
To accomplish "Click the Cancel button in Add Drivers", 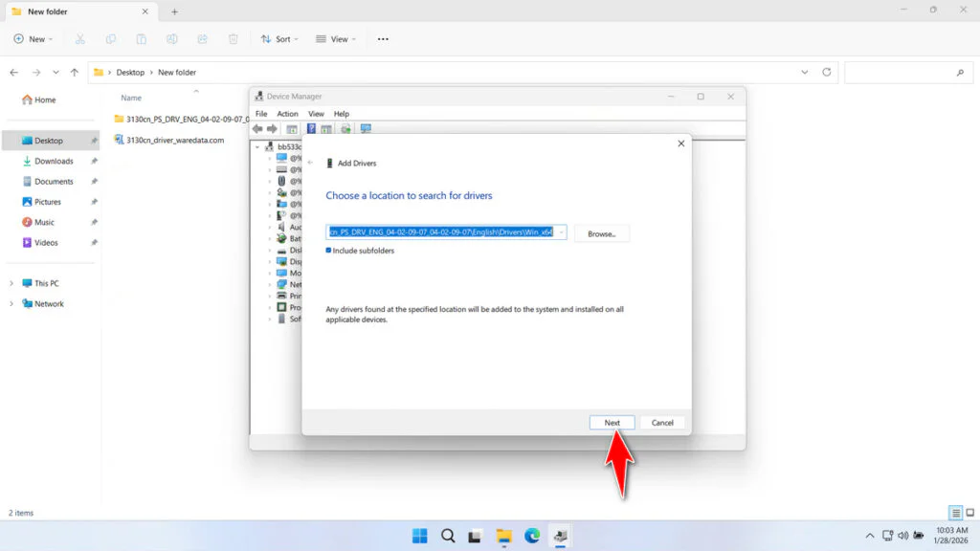I will tap(662, 423).
